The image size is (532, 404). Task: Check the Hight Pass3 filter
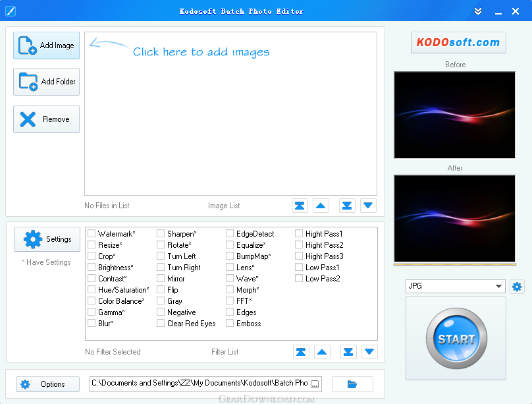[x=299, y=256]
